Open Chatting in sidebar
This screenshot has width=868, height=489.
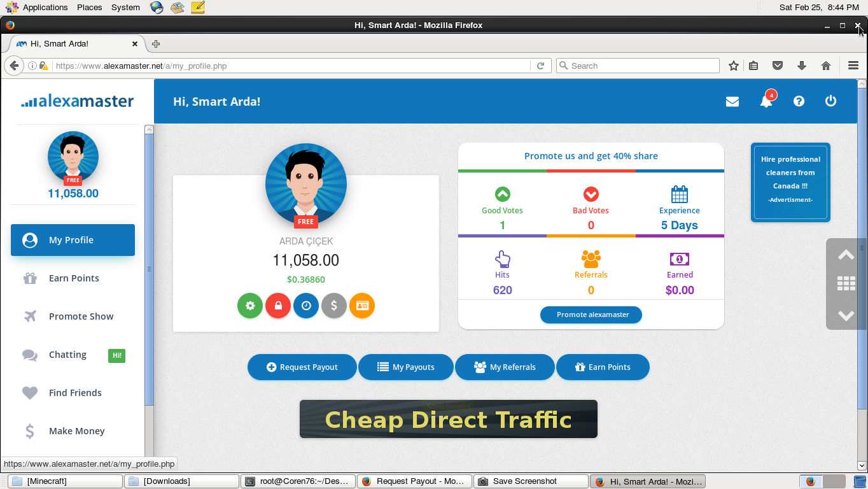coord(73,355)
